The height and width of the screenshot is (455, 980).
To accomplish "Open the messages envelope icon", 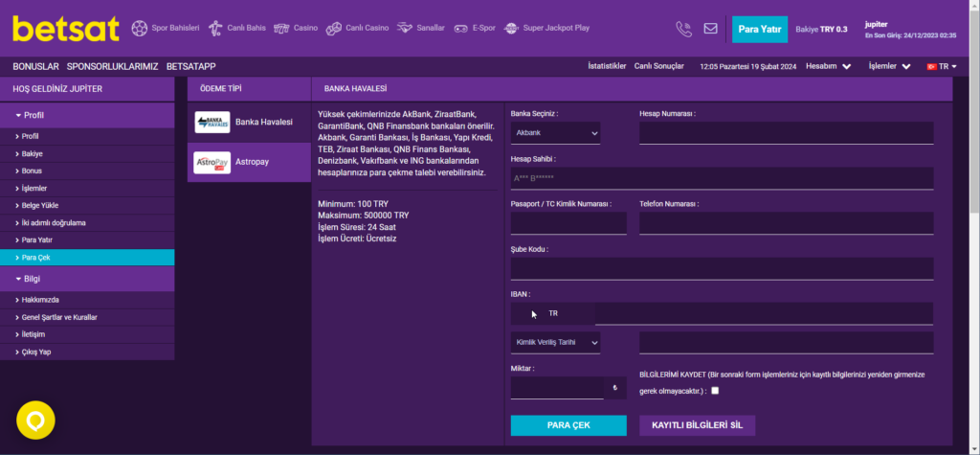I will coord(711,28).
